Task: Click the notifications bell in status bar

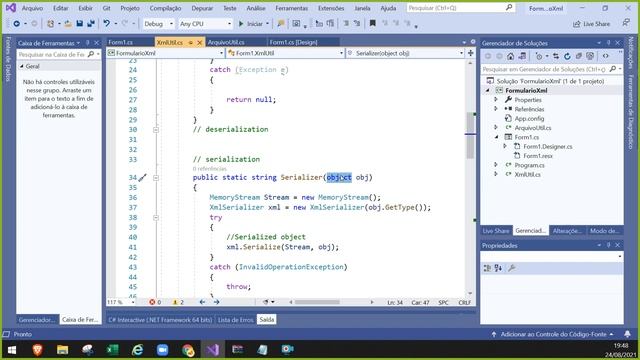Action: [x=627, y=334]
